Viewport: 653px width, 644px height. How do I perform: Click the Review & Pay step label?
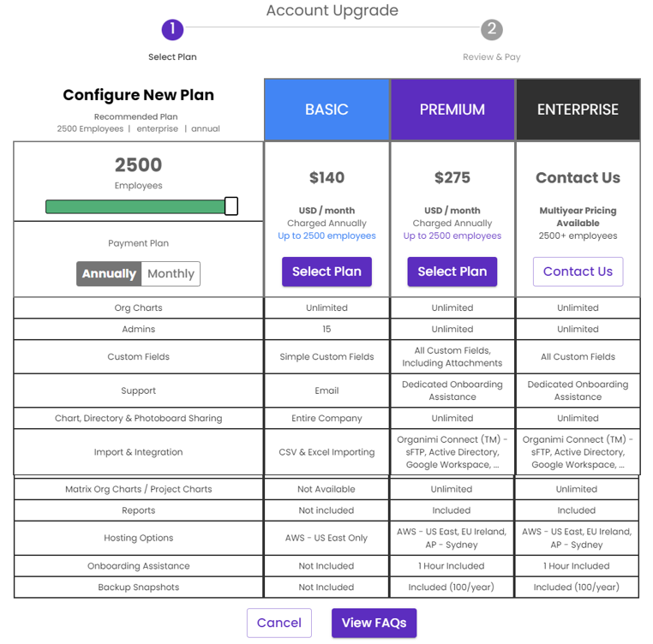492,57
